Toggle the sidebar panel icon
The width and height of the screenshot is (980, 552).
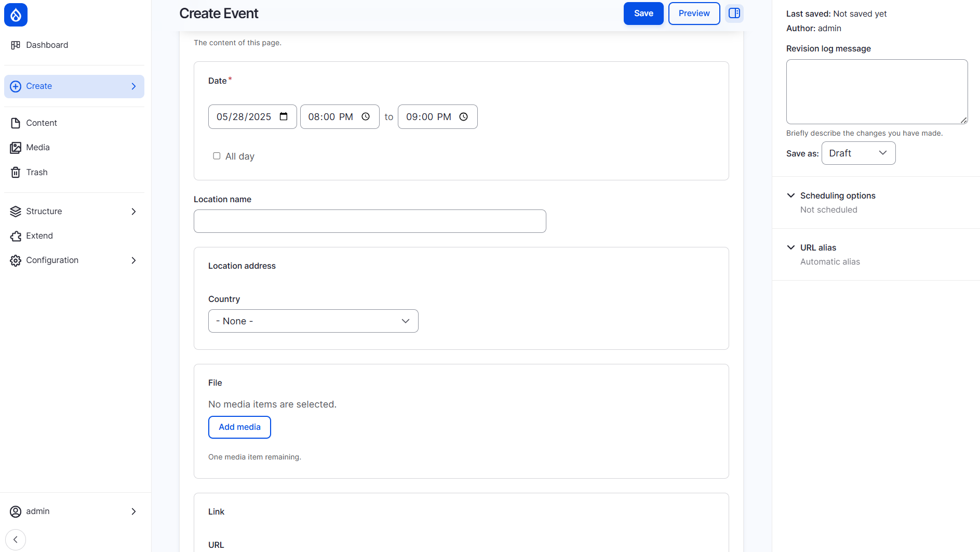734,14
